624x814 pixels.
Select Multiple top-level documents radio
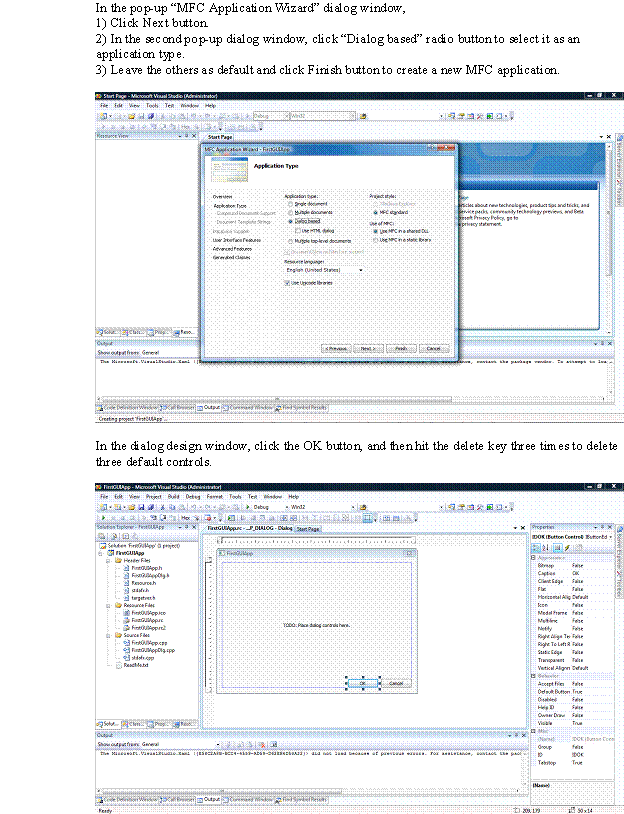(x=290, y=241)
